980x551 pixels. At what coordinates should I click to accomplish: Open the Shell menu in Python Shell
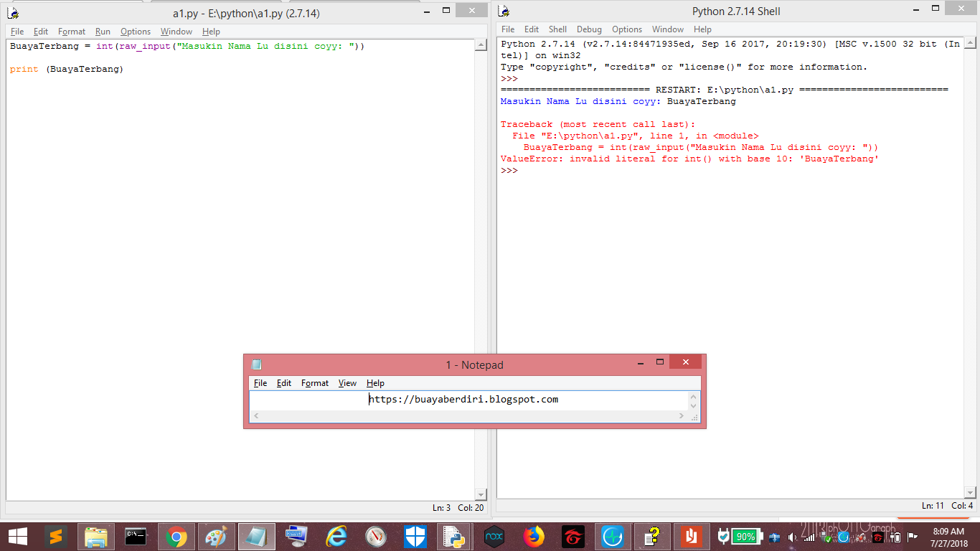click(x=557, y=29)
